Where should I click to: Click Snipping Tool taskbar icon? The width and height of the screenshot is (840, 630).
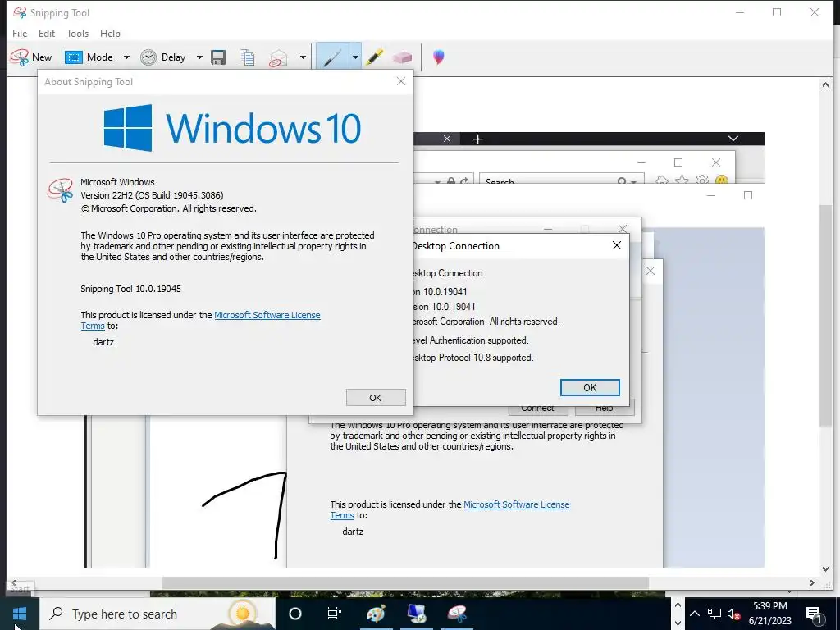(x=457, y=614)
